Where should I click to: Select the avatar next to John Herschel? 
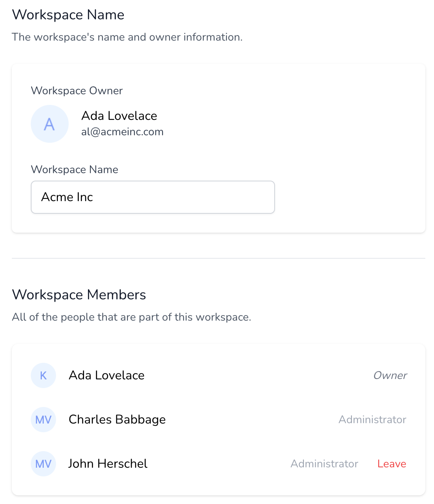pyautogui.click(x=43, y=464)
